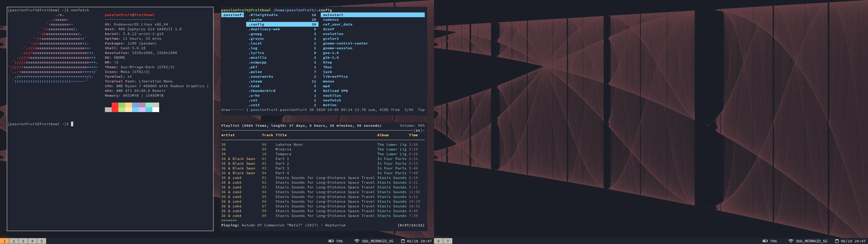Click the Track column header in ncmpcpp
The height and width of the screenshot is (244, 868).
coord(268,135)
